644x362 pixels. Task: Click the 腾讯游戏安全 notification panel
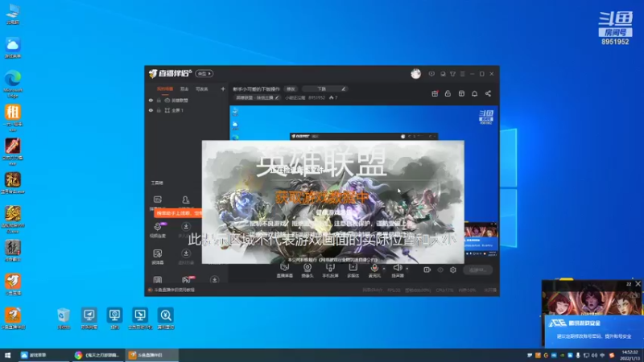point(592,331)
